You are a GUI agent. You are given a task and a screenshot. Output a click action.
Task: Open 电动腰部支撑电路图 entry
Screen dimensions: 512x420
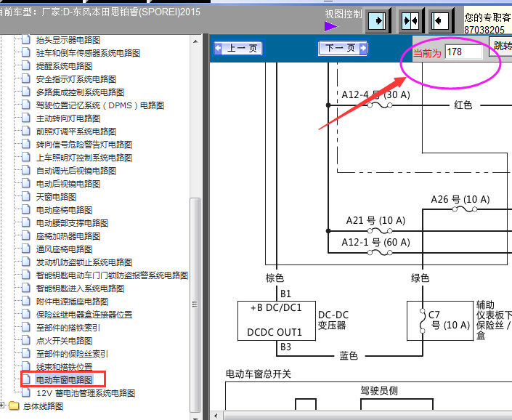coord(72,223)
